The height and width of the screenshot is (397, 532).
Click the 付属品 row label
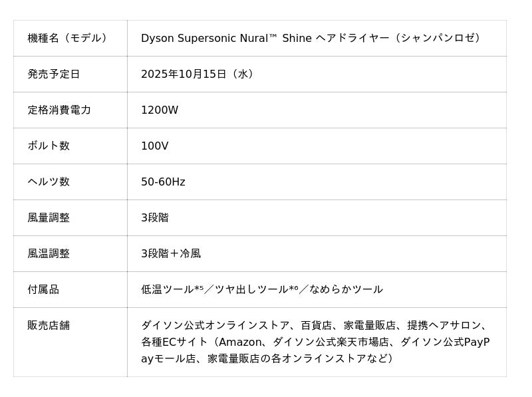pos(43,289)
